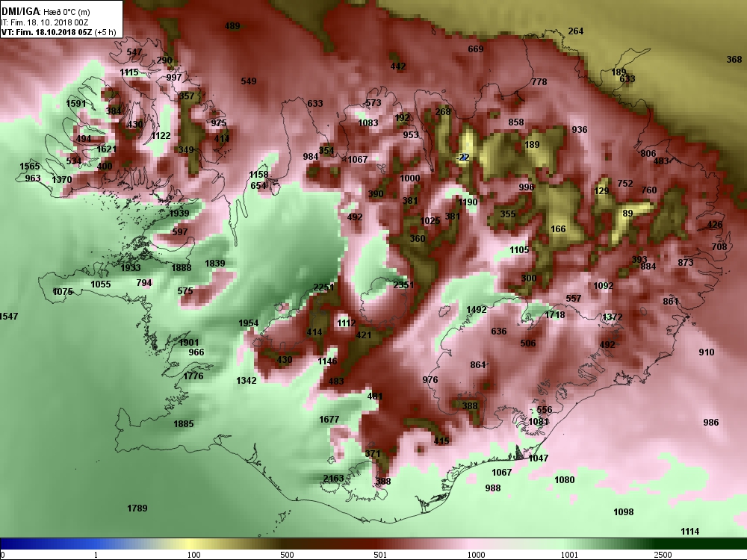The height and width of the screenshot is (560, 747).
Task: Click the value 1789 over the sea
Action: [137, 508]
